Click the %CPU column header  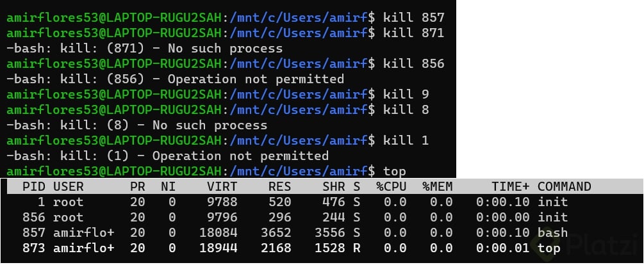coord(391,187)
